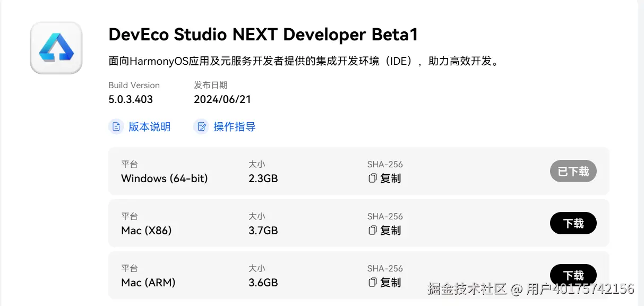The width and height of the screenshot is (644, 306).
Task: Click the DevEco Studio app logo
Action: pos(56,48)
